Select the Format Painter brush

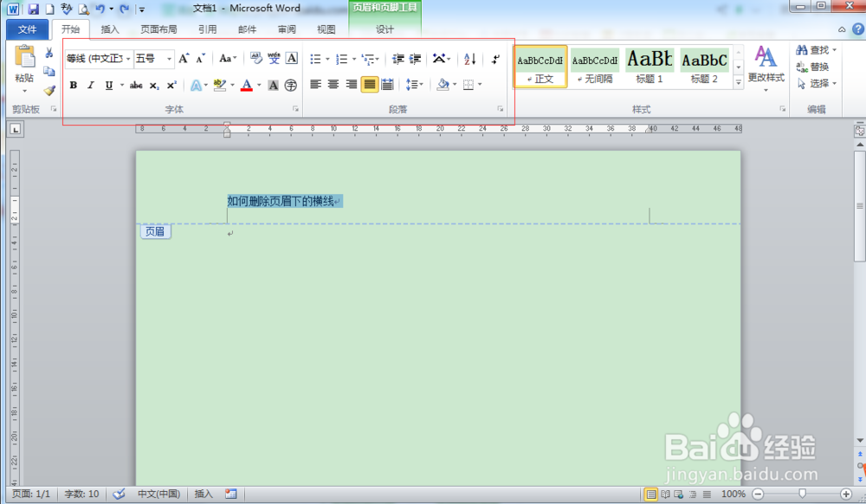click(49, 90)
